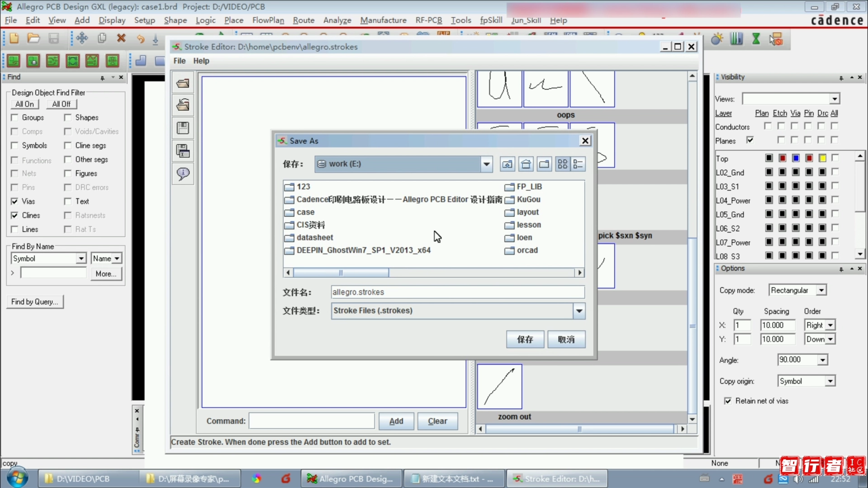Click the second green layout icon in second toolbar
The image size is (868, 488).
[33, 61]
